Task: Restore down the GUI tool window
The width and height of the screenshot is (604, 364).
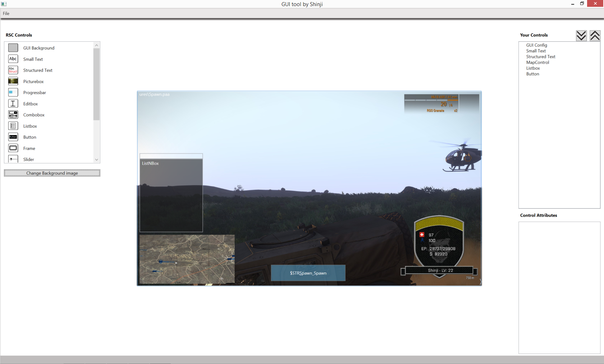Action: point(582,4)
